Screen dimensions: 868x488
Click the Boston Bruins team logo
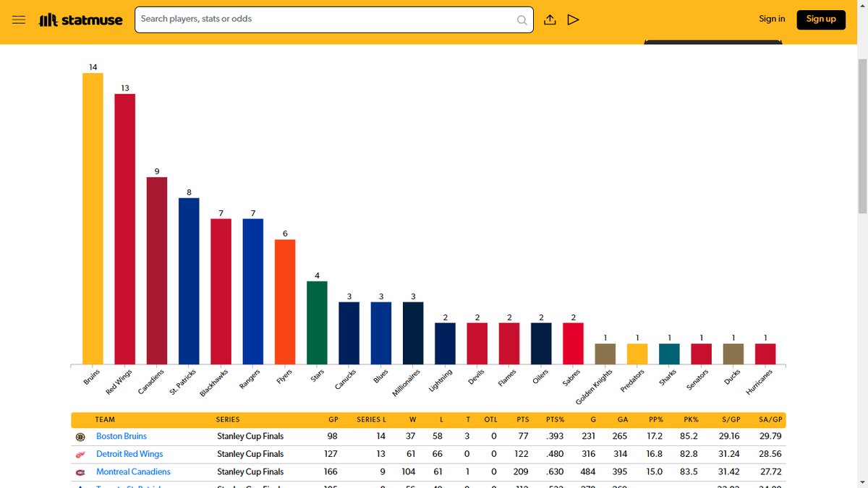pos(80,437)
